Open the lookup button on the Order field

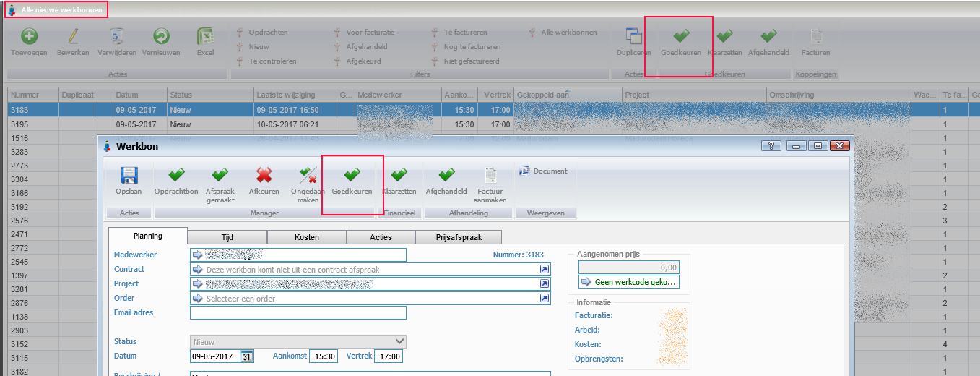(x=544, y=299)
